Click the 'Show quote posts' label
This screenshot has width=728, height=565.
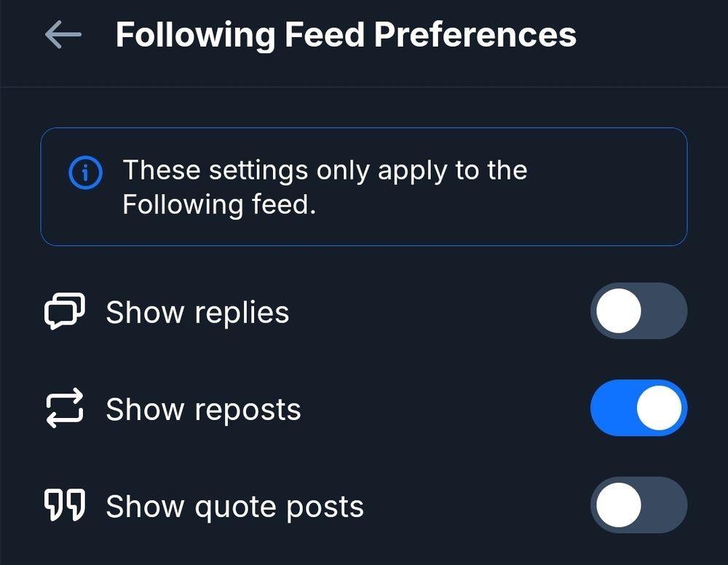[x=234, y=505]
